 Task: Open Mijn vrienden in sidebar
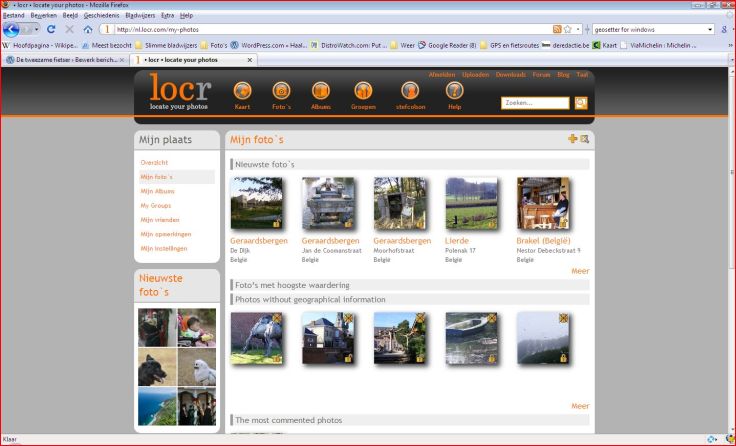[160, 220]
